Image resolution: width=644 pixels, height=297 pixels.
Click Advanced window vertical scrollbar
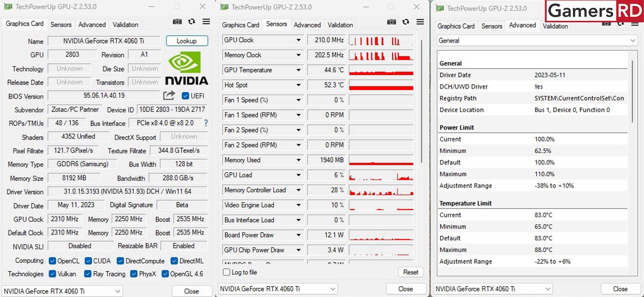(x=632, y=92)
